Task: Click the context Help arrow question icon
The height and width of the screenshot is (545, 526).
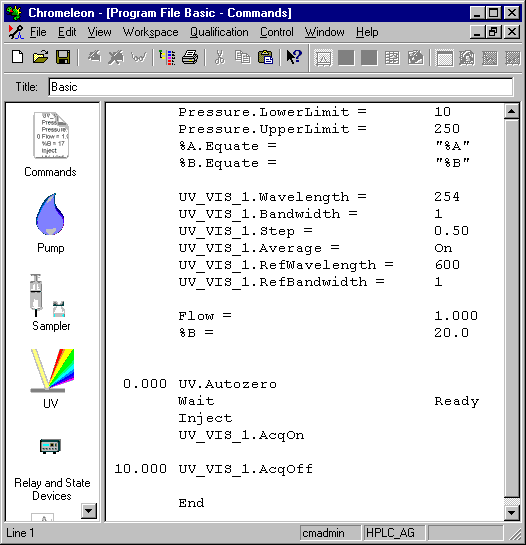Action: point(294,57)
